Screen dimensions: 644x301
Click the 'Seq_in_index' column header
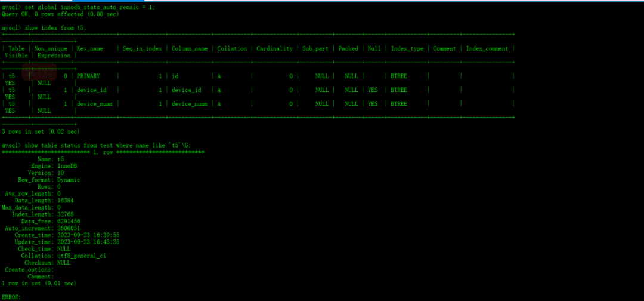pyautogui.click(x=142, y=48)
